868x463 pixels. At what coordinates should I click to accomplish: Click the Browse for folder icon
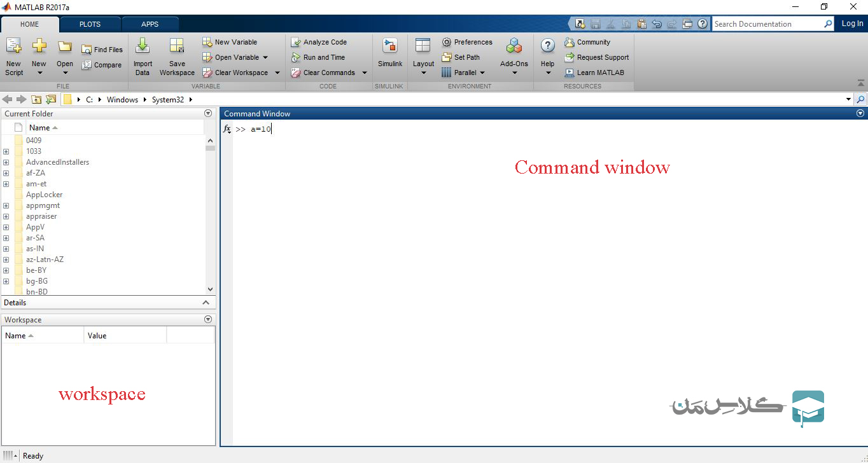pos(51,99)
